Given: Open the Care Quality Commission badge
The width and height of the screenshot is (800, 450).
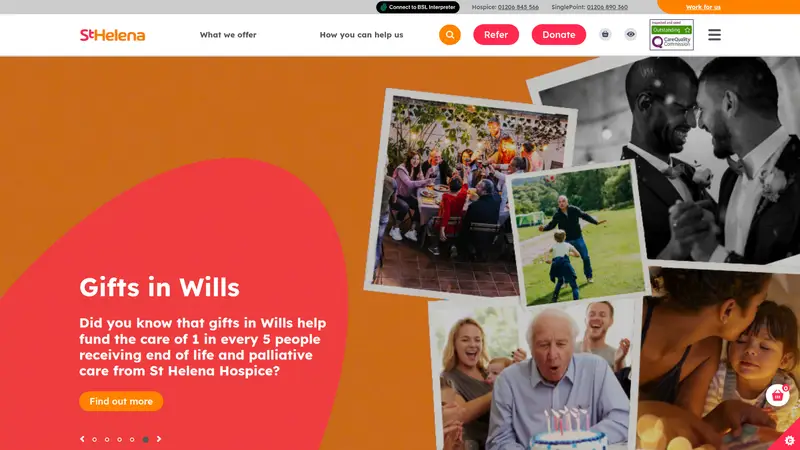Looking at the screenshot, I should click(x=671, y=35).
